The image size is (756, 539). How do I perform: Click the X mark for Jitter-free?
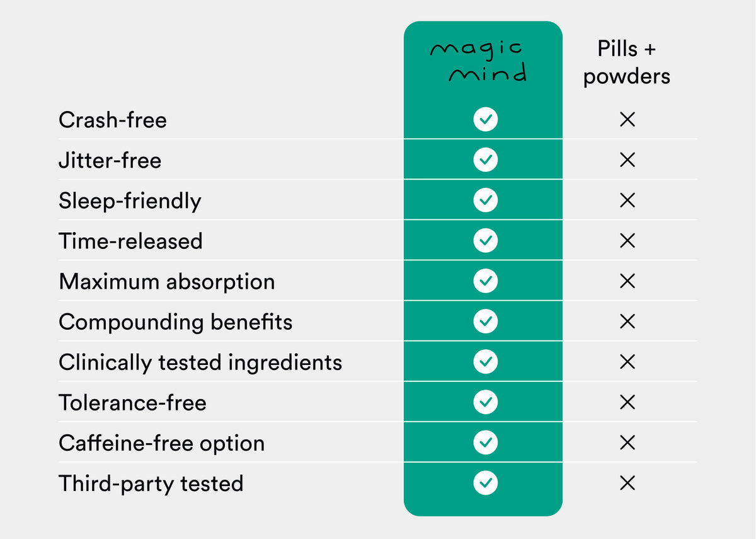coord(627,159)
